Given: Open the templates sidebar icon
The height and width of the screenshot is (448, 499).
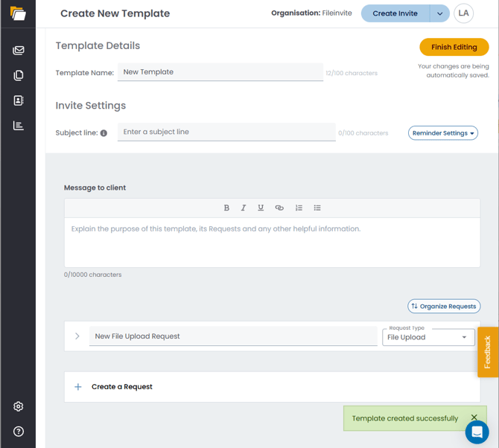Looking at the screenshot, I should (19, 75).
